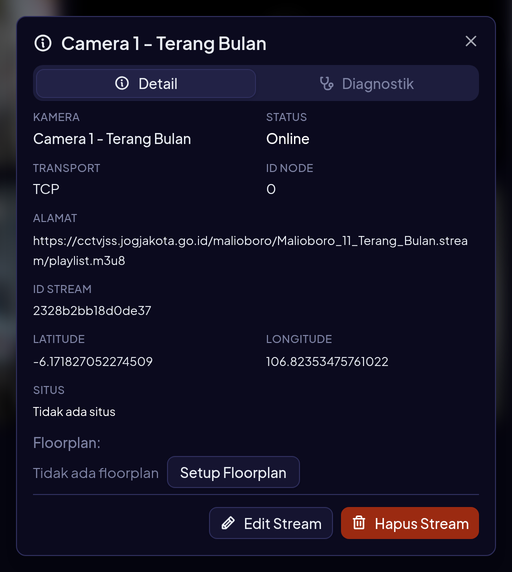The height and width of the screenshot is (572, 512).
Task: Click the stethoscope icon in Diagnostik tab
Action: point(326,84)
